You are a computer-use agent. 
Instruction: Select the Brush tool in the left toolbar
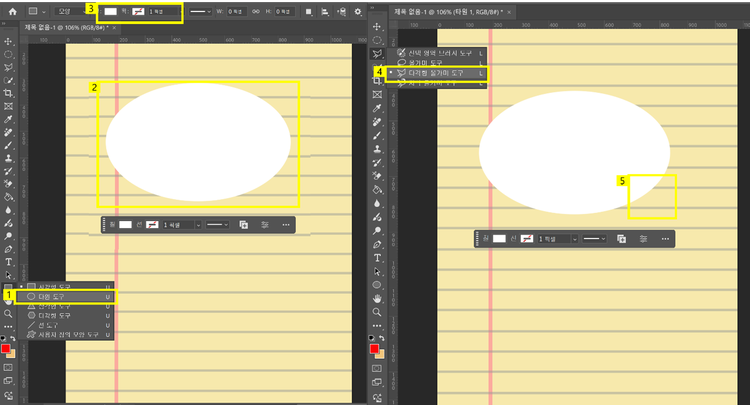[8, 145]
